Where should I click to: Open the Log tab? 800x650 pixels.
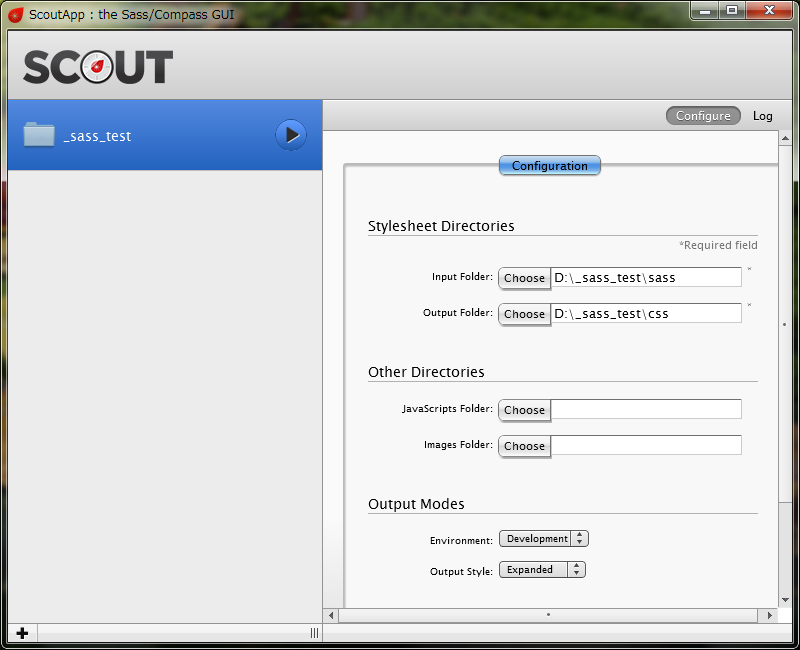tap(762, 116)
